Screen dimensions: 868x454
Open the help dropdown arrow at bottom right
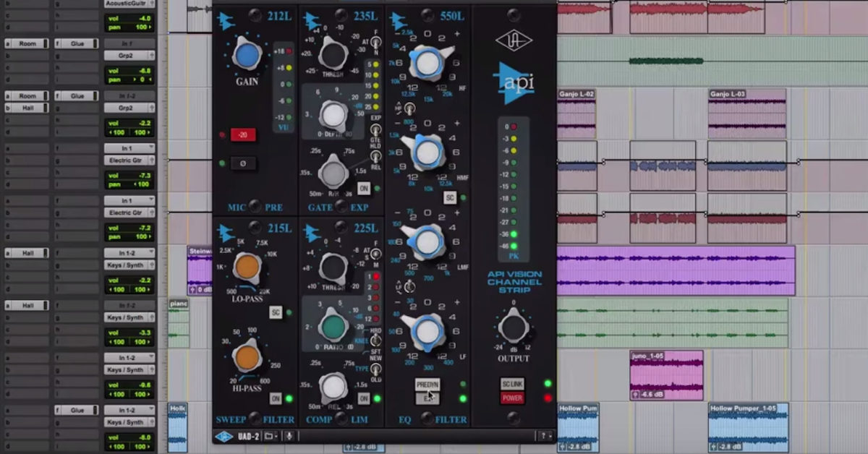pyautogui.click(x=550, y=435)
